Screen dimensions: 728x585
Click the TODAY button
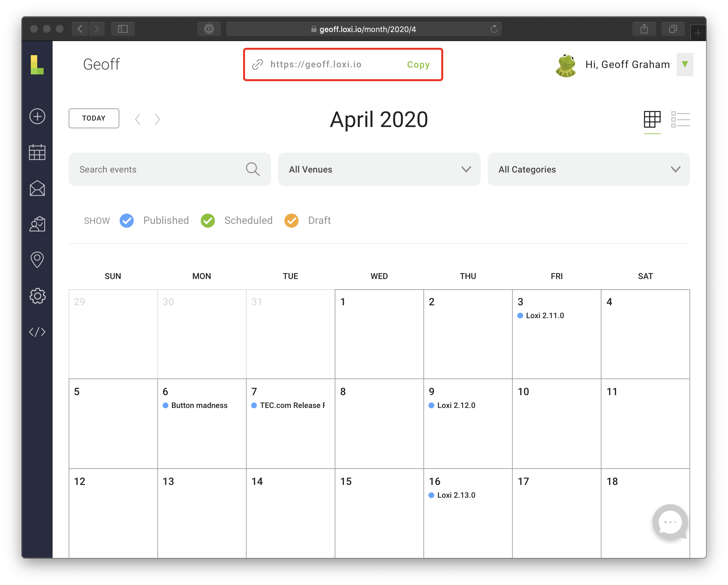[x=94, y=118]
